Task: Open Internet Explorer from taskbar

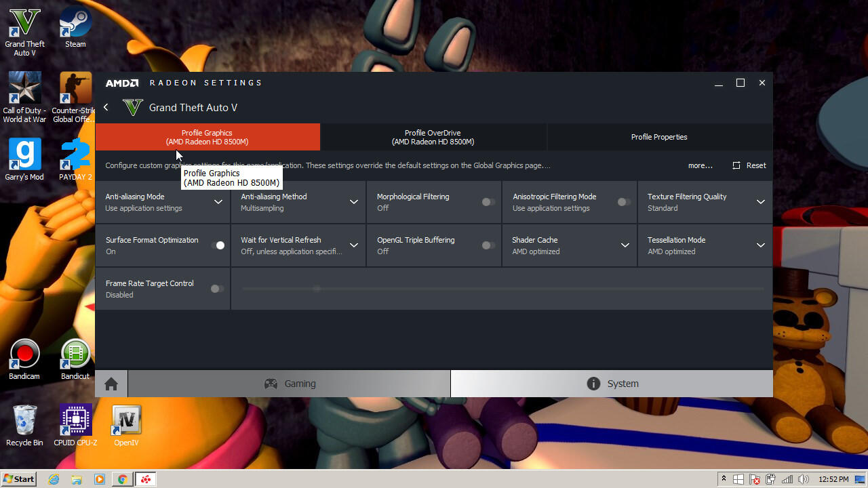Action: click(x=54, y=479)
